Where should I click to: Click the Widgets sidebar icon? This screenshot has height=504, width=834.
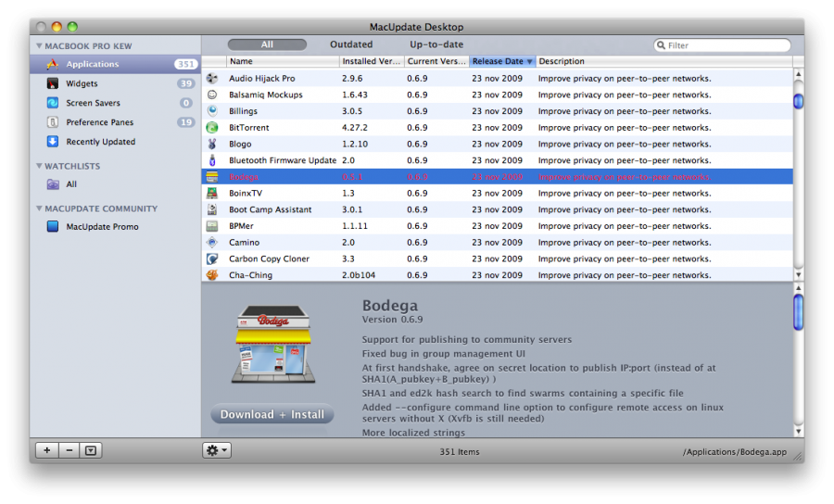click(53, 83)
